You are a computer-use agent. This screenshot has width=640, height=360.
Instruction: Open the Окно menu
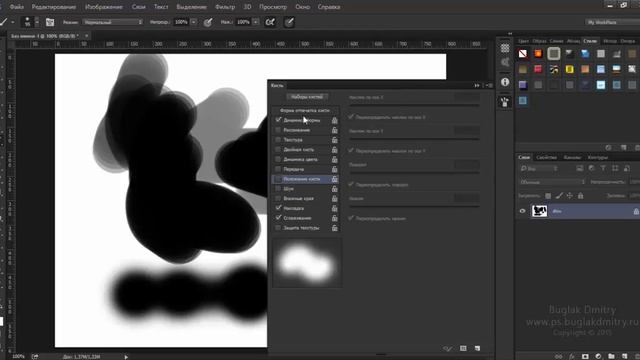302,7
